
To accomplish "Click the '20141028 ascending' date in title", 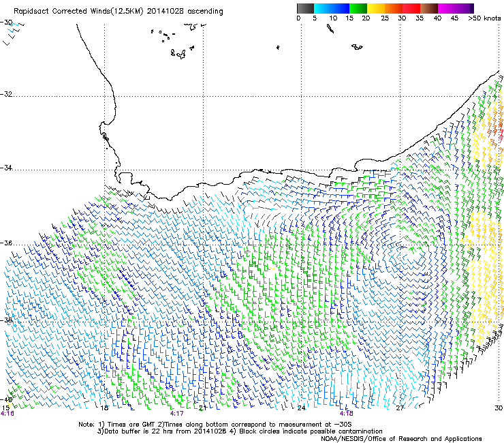I will tap(185, 11).
